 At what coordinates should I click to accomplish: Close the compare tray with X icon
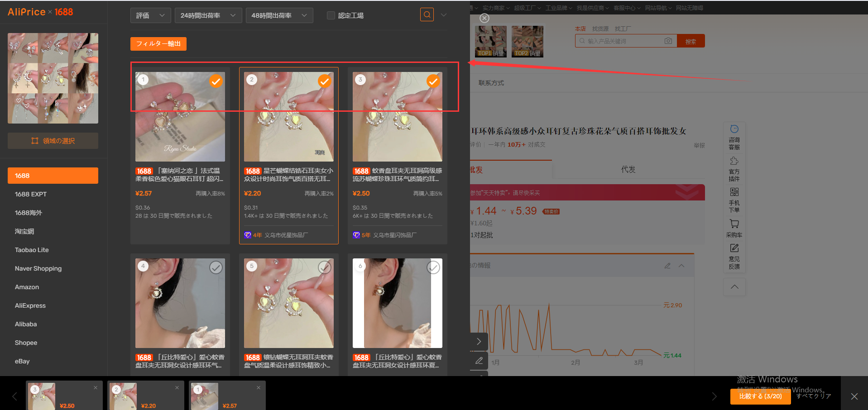[x=854, y=396]
